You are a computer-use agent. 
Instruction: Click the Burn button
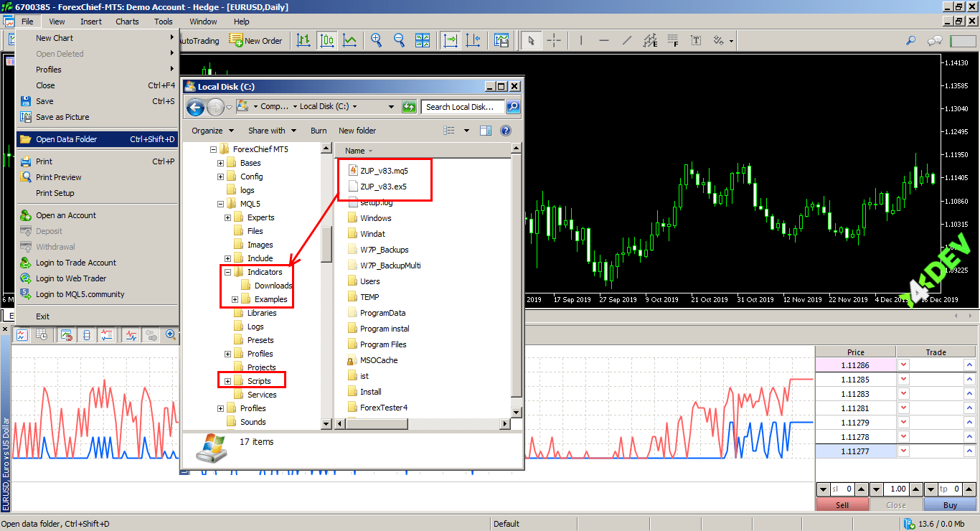[319, 131]
